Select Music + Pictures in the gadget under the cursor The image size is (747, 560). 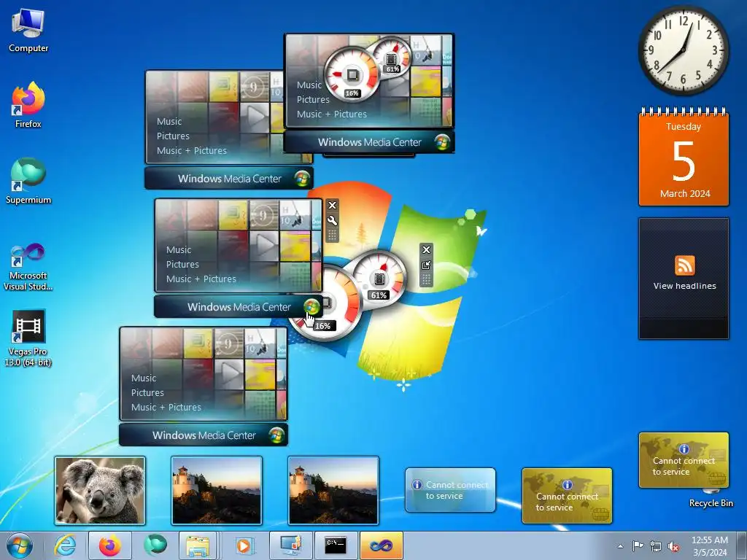pyautogui.click(x=201, y=279)
